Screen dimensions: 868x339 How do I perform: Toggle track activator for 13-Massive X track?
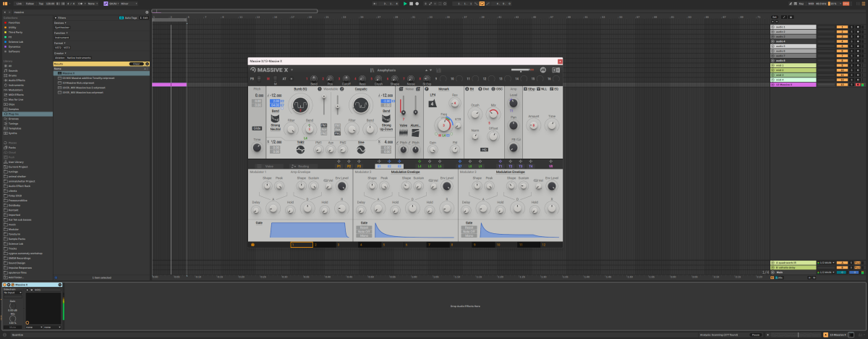point(842,85)
